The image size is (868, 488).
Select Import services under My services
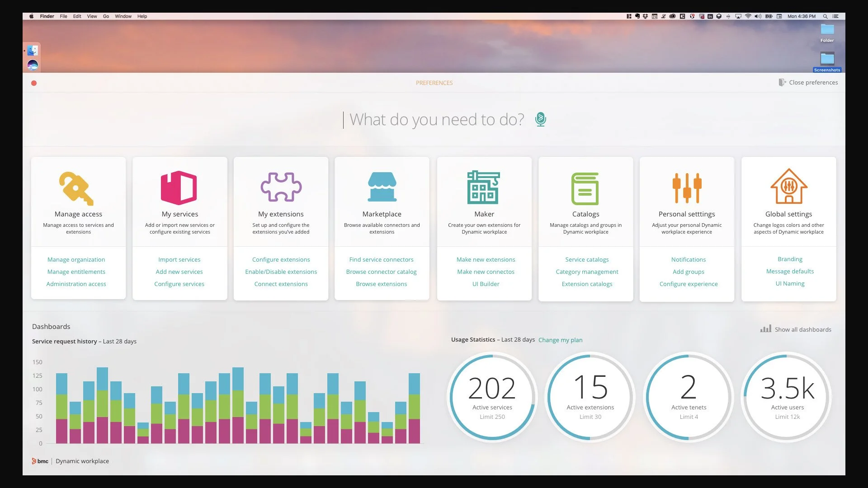(179, 259)
